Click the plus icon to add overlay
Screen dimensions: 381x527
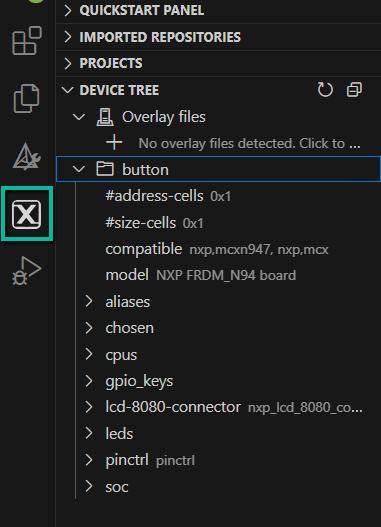coord(114,143)
